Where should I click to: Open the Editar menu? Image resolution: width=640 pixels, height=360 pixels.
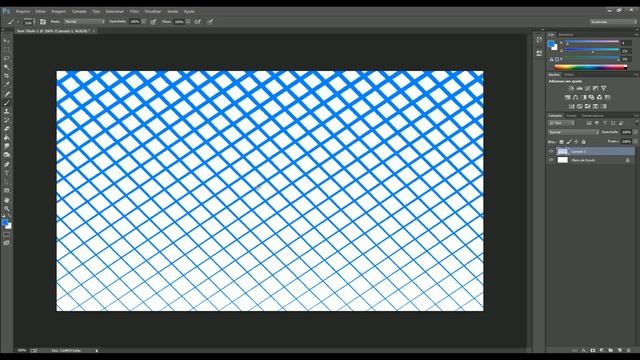(x=40, y=11)
